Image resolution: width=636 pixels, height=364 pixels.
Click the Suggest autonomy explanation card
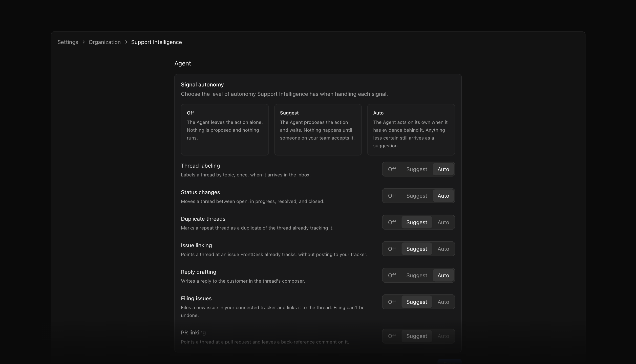tap(318, 130)
